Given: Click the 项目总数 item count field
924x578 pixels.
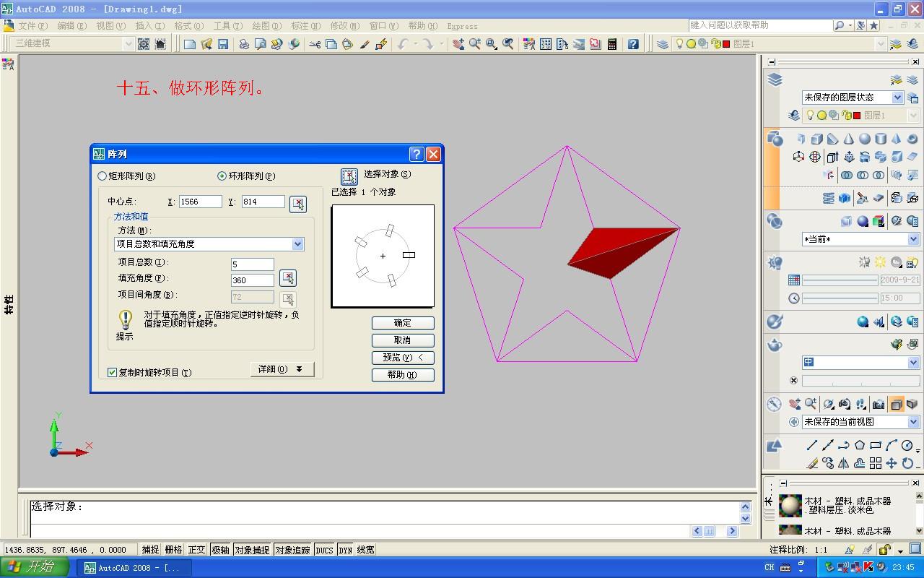Looking at the screenshot, I should [253, 264].
